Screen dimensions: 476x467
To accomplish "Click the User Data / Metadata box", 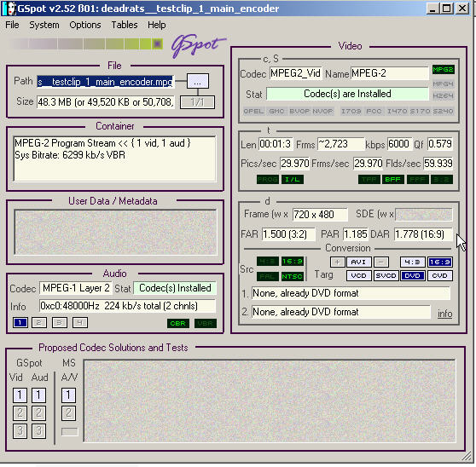I will [115, 232].
